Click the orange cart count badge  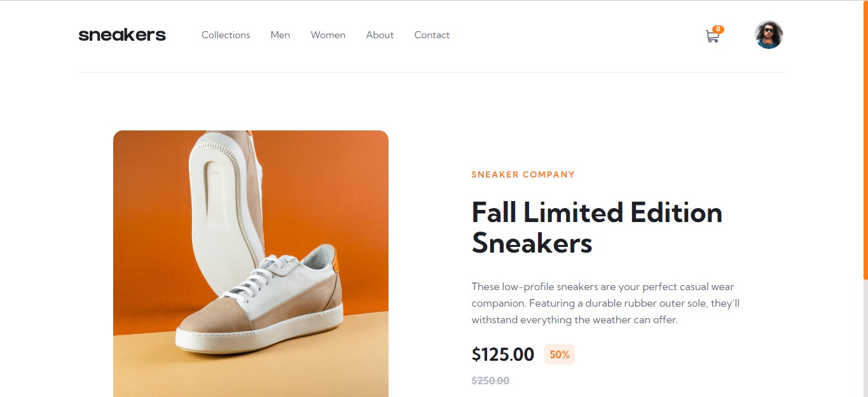[x=719, y=29]
